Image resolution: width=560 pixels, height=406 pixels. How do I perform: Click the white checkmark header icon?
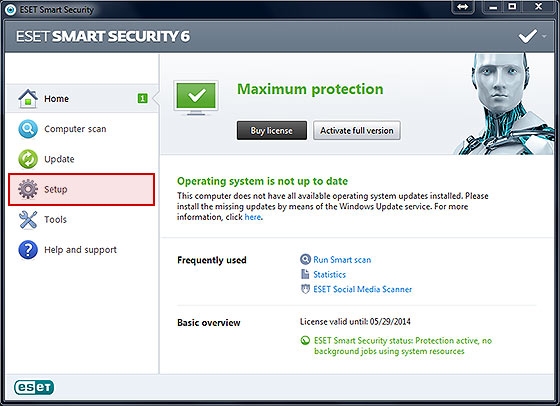[x=528, y=36]
